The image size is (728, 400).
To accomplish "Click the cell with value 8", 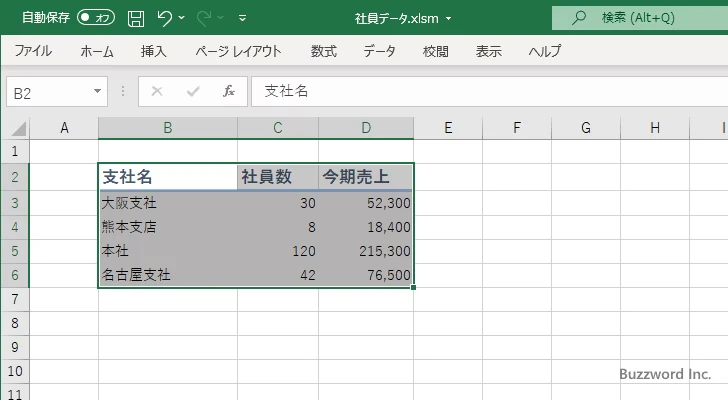I will click(278, 227).
